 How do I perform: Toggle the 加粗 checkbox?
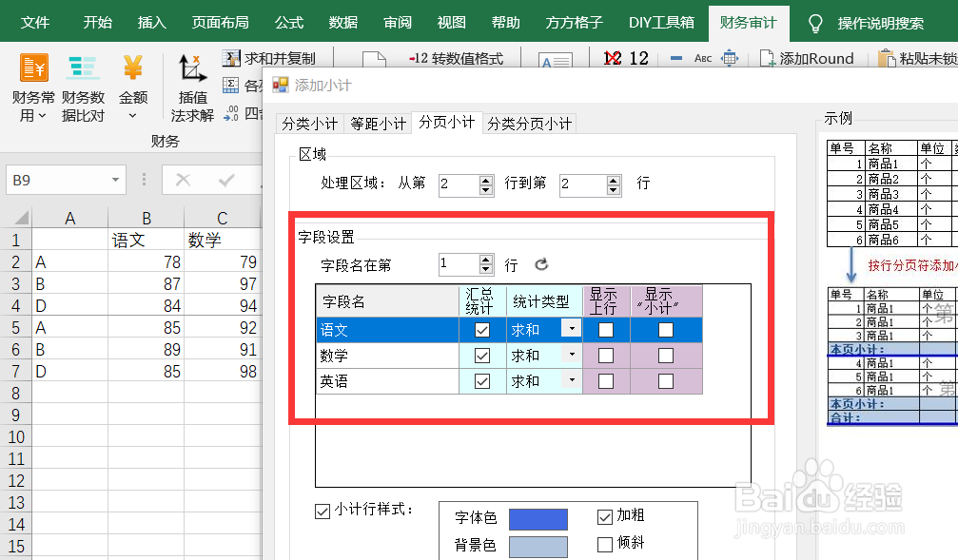click(604, 516)
